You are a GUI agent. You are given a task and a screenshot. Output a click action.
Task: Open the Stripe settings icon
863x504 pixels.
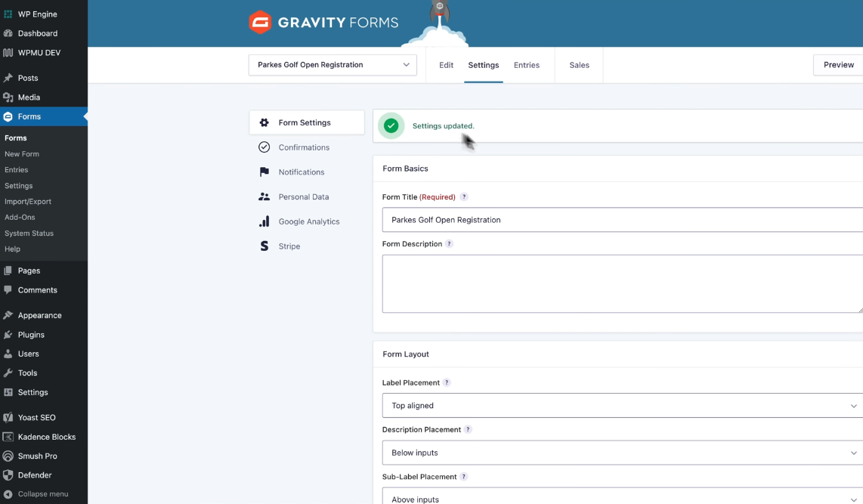click(x=264, y=246)
